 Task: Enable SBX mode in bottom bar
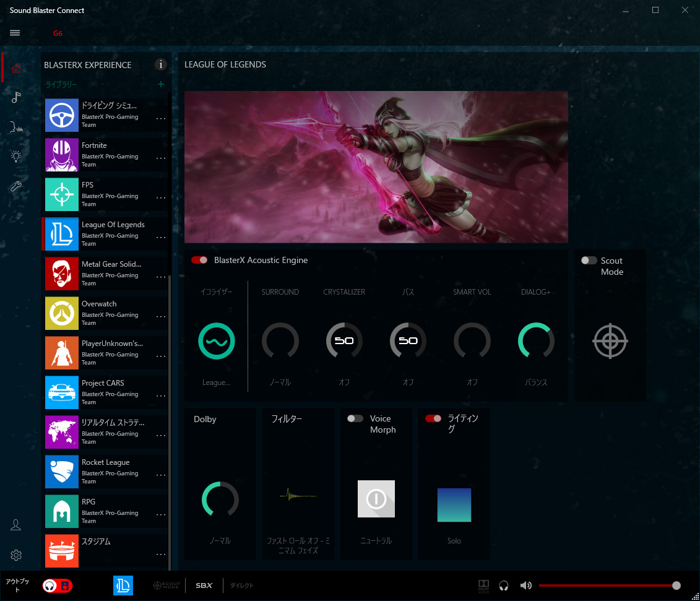204,586
